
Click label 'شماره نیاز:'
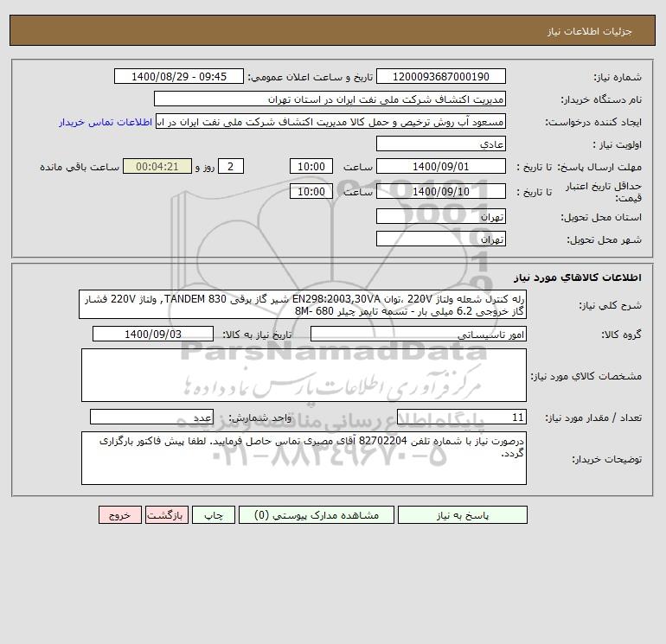tap(618, 77)
